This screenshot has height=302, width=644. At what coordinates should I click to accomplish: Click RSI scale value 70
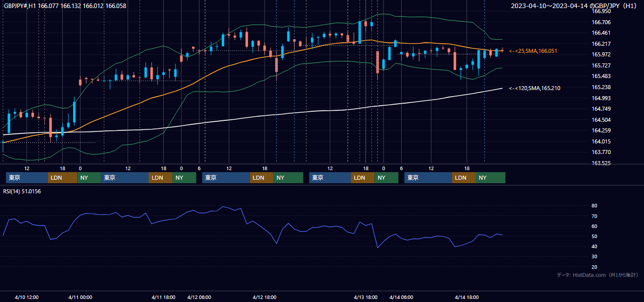click(594, 216)
